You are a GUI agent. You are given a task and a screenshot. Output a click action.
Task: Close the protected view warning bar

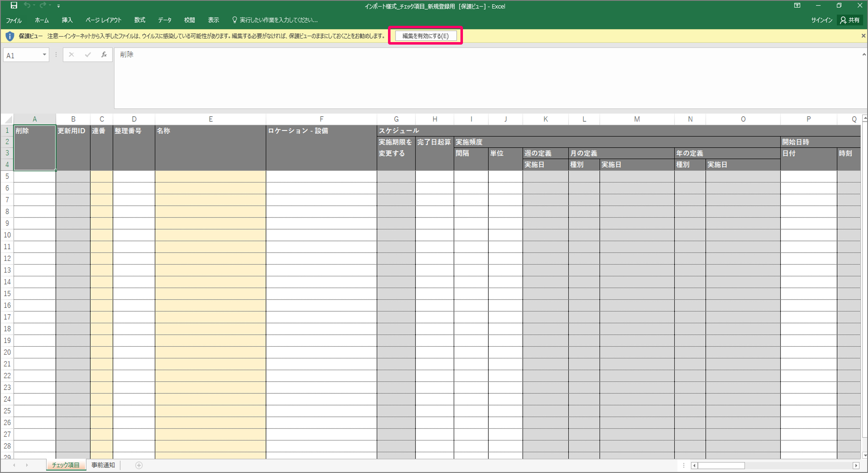tap(863, 36)
